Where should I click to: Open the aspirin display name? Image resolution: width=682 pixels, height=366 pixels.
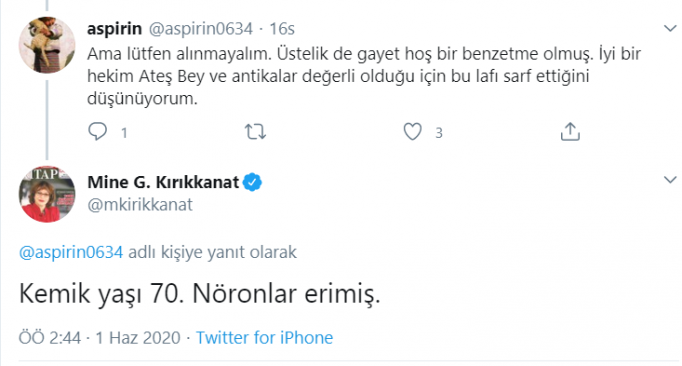[114, 29]
